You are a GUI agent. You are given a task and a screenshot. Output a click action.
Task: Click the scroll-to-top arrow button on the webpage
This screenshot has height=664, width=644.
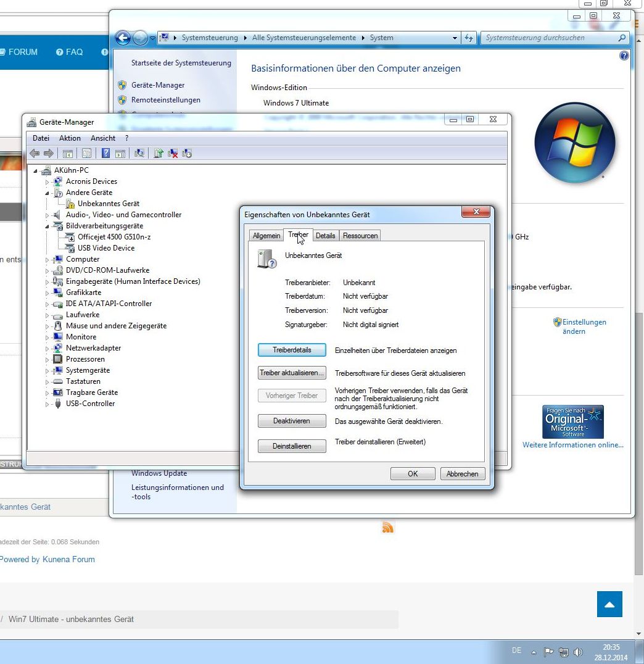click(x=609, y=604)
